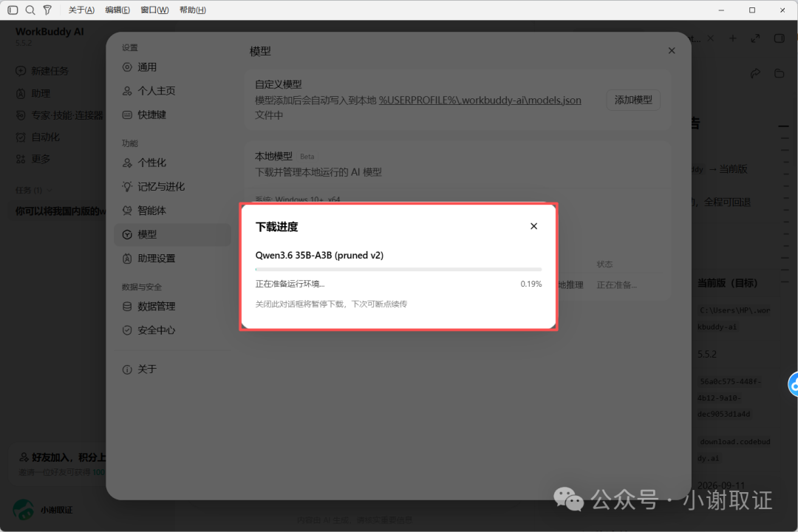Click the 通用 gear icon
The image size is (798, 532).
127,67
